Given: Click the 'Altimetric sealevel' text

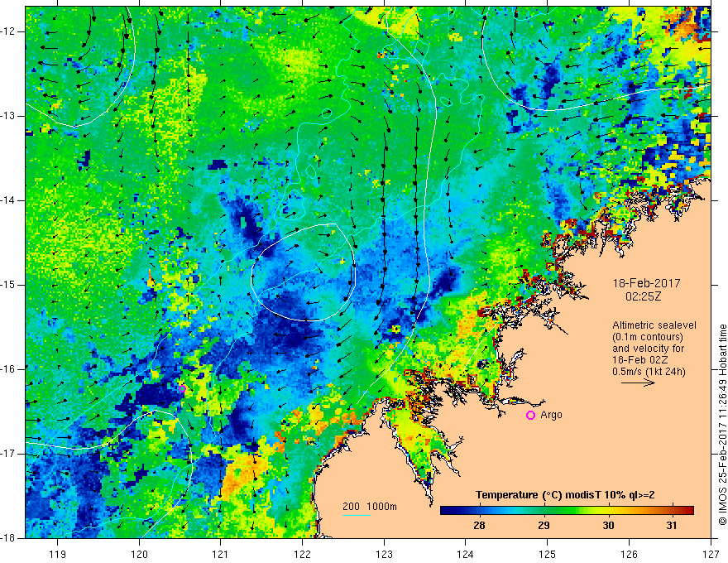Looking at the screenshot, I should tap(654, 325).
